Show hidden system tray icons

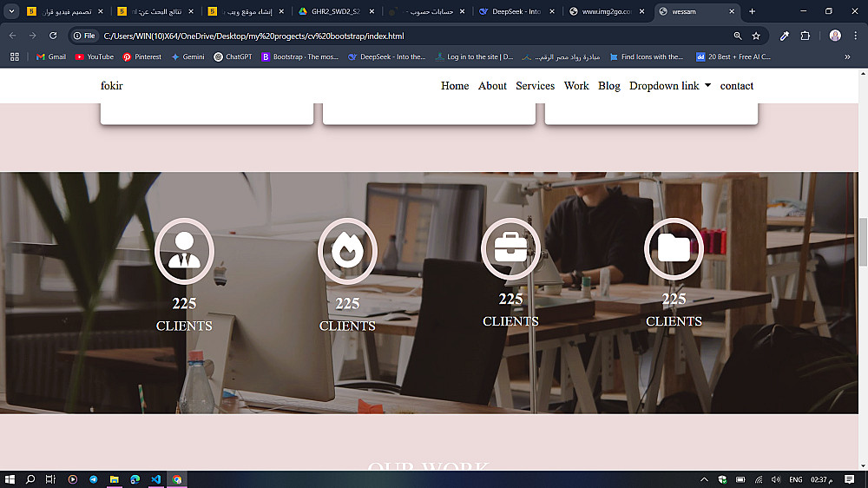click(704, 479)
